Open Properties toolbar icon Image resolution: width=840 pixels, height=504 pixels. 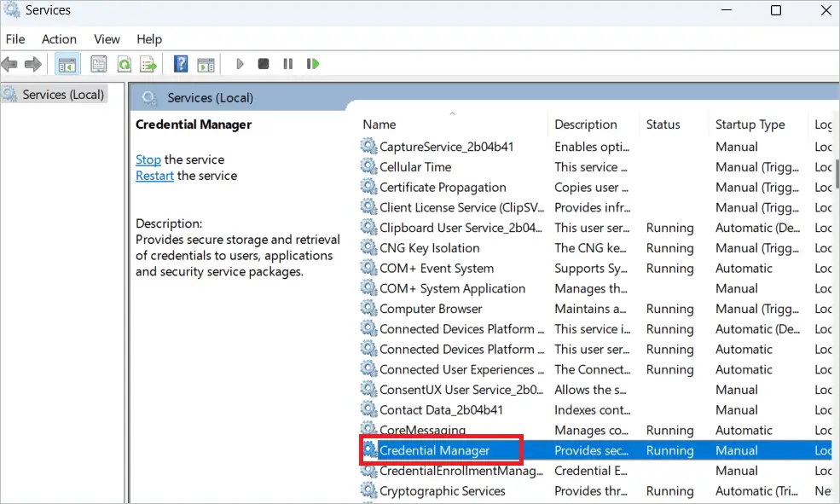point(99,64)
